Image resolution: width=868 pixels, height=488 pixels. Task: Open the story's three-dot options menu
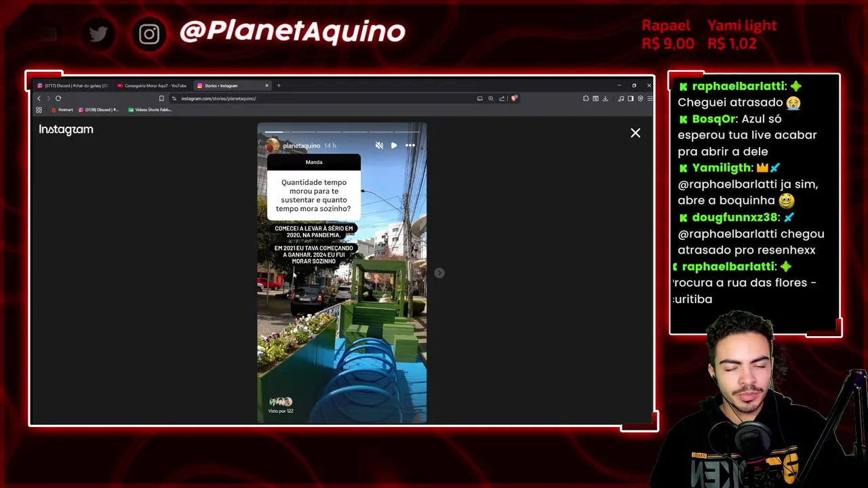click(x=410, y=146)
